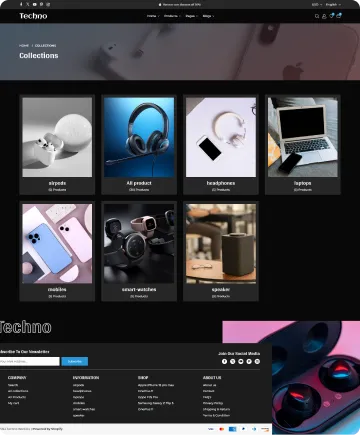This screenshot has width=360, height=435.
Task: Click the laptops card title
Action: click(303, 183)
